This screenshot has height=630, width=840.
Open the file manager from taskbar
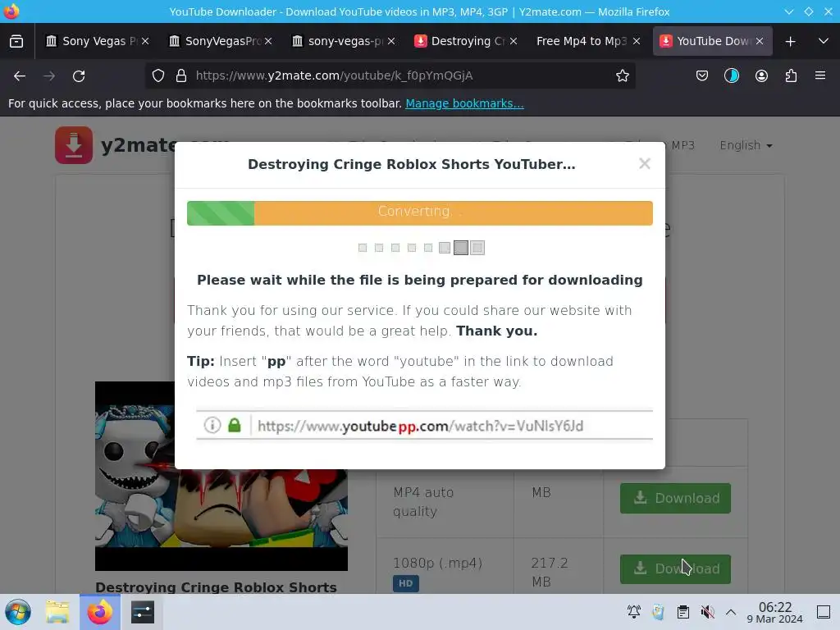(x=57, y=612)
